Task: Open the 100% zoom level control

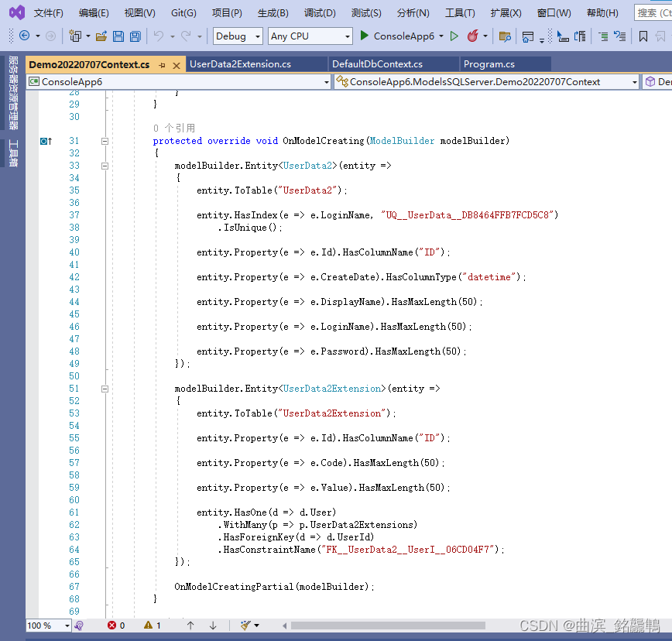Action: point(46,626)
